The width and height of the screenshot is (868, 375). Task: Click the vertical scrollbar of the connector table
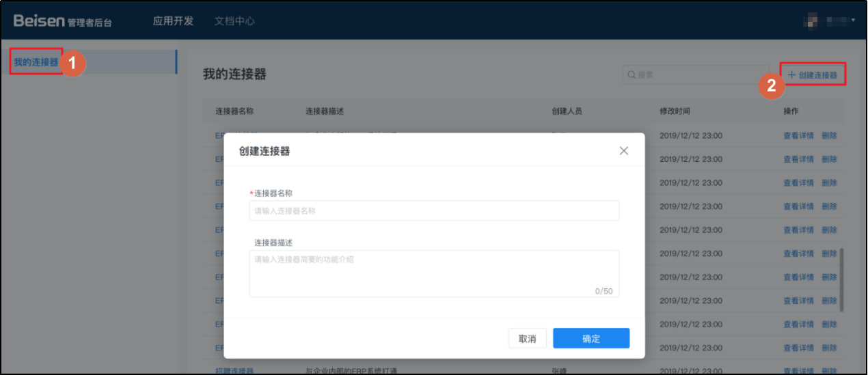click(x=841, y=279)
